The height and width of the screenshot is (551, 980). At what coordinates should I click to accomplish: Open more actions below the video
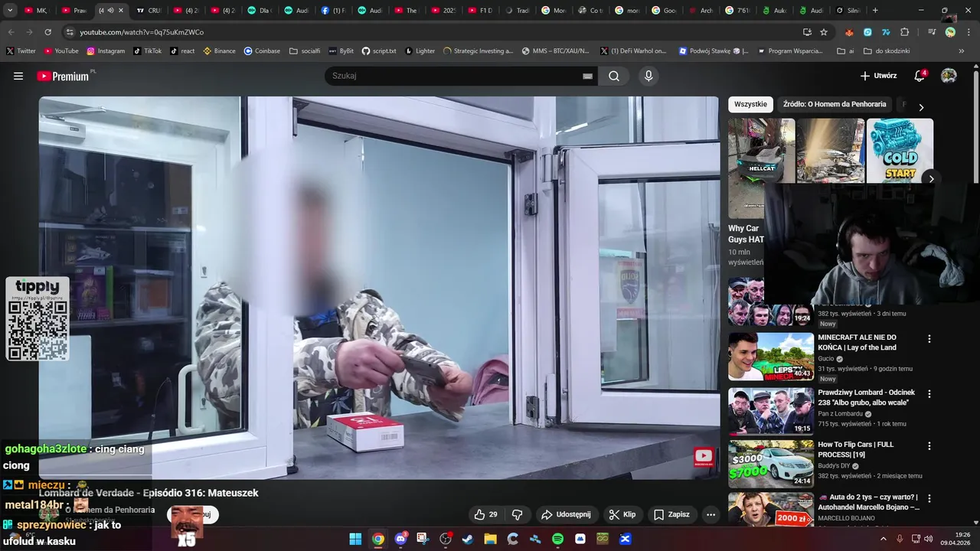(x=710, y=514)
